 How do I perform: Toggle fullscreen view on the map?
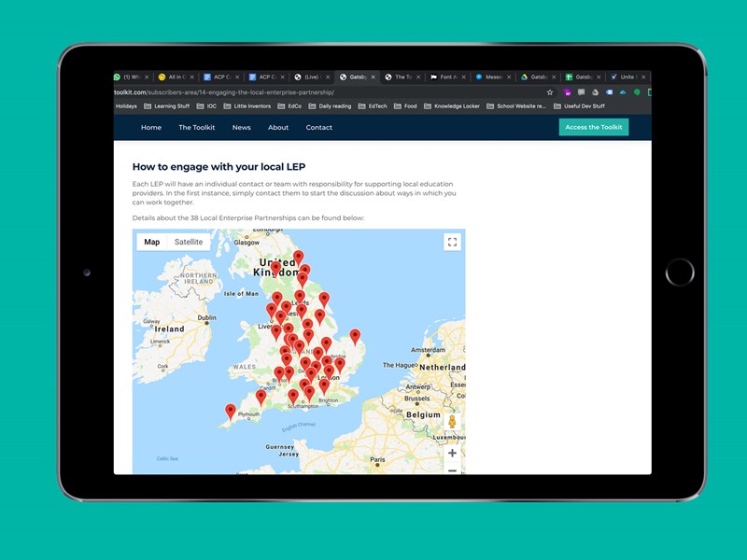coord(452,243)
